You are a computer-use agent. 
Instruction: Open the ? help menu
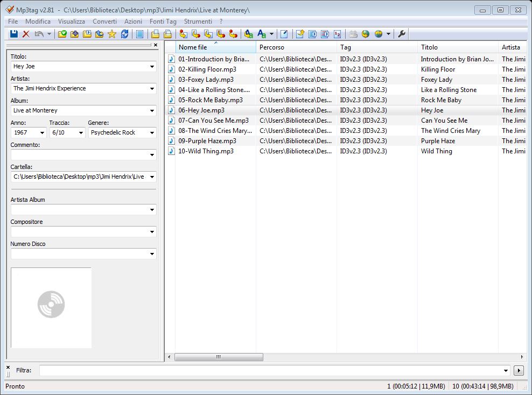(221, 22)
